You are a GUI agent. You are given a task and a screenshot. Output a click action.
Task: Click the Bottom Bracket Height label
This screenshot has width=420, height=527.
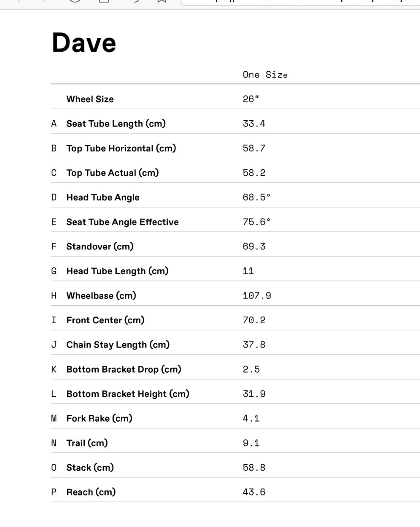click(128, 394)
